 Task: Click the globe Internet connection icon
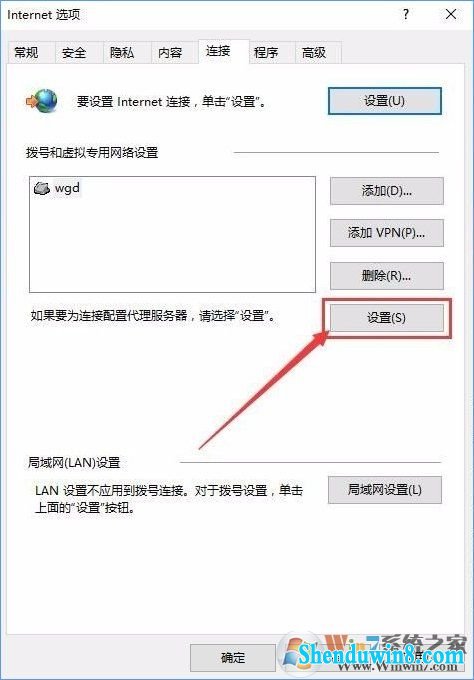click(x=42, y=101)
